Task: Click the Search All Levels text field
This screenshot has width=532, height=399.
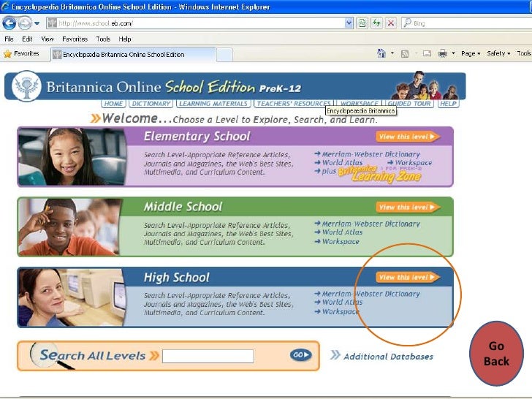Action: coord(208,356)
